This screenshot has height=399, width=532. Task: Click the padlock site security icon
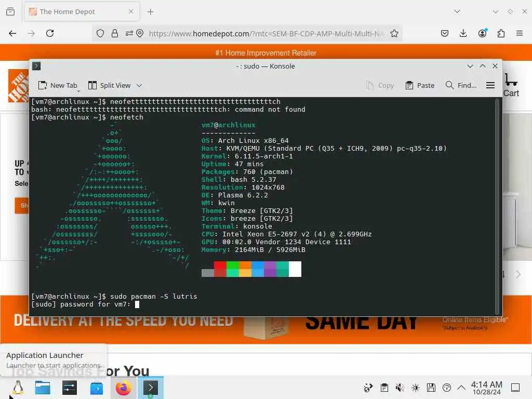click(115, 33)
